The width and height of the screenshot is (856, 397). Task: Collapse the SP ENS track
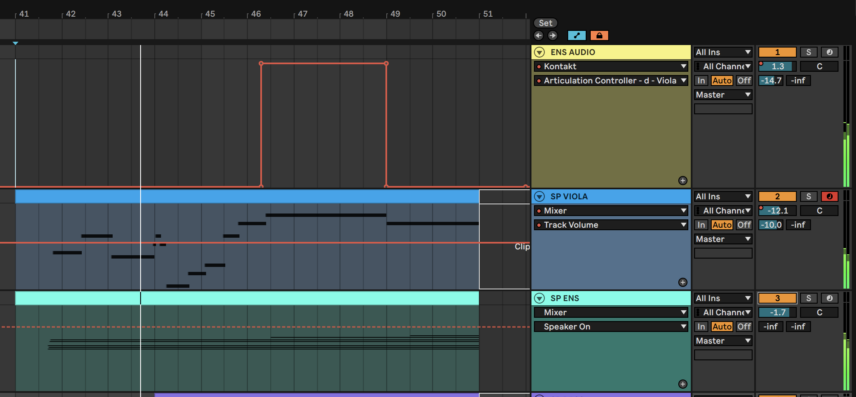coord(539,298)
